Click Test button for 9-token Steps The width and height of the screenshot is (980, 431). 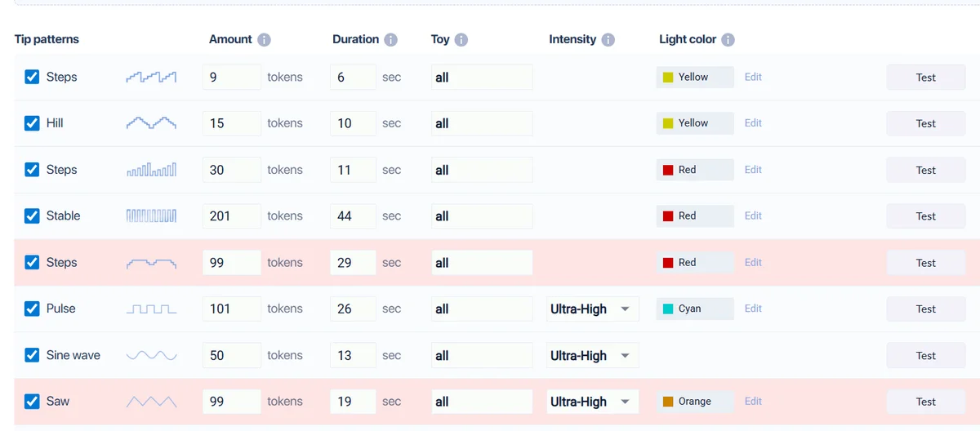click(x=926, y=78)
